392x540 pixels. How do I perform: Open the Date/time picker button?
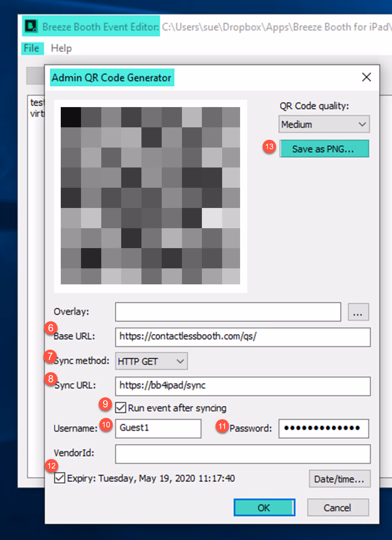tap(340, 479)
